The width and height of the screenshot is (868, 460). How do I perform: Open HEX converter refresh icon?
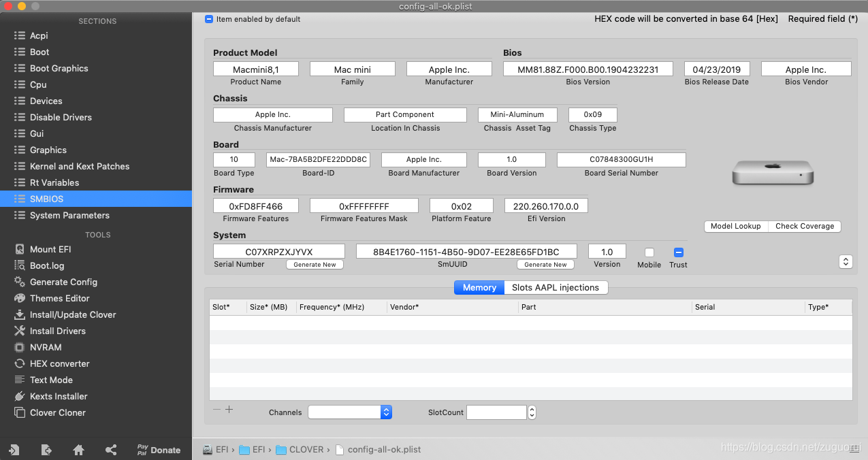(20, 363)
